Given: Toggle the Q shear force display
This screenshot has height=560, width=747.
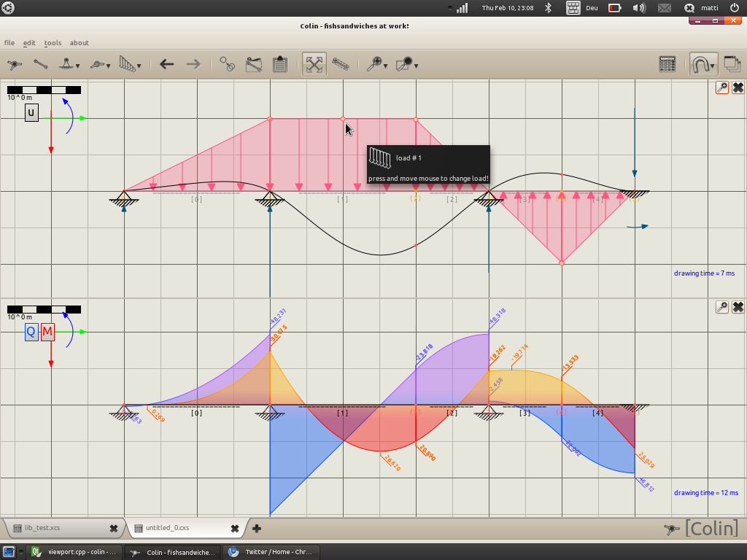Looking at the screenshot, I should tap(31, 332).
